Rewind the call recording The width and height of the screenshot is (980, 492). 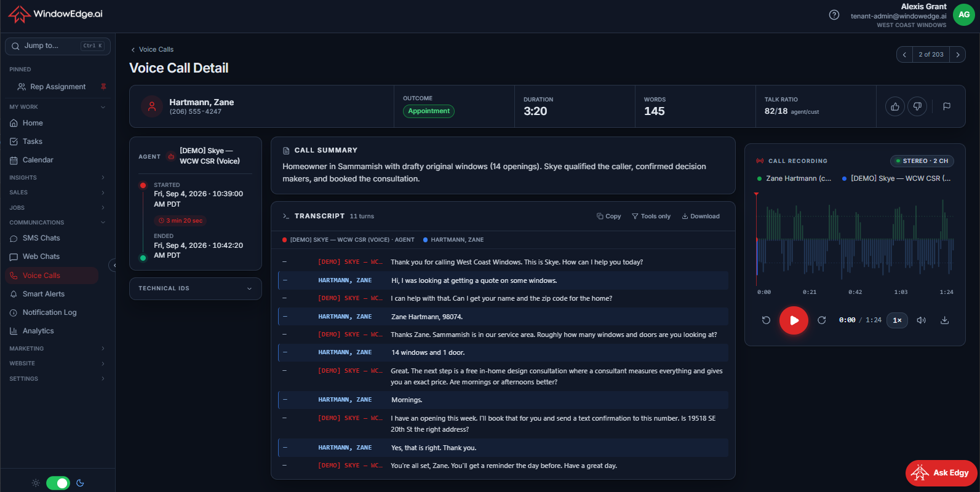(x=766, y=320)
